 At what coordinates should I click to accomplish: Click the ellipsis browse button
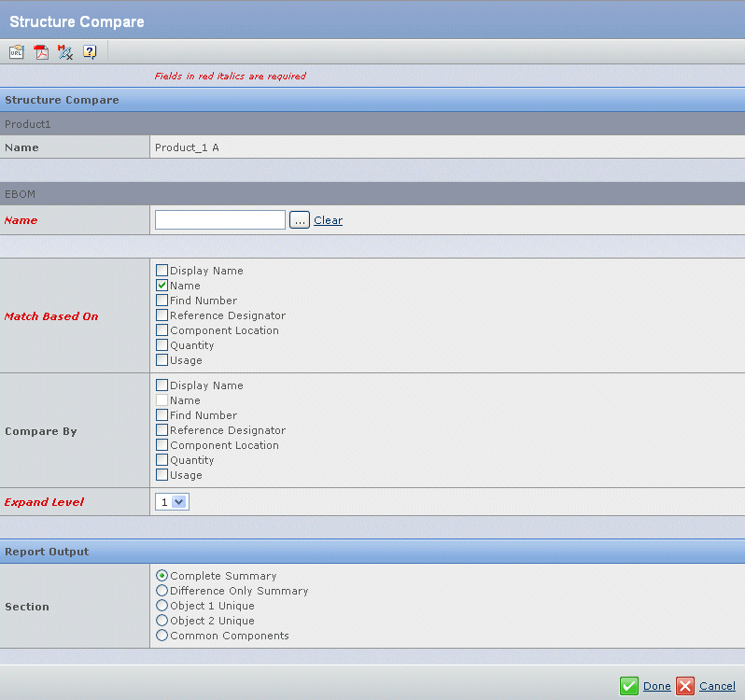tap(300, 220)
